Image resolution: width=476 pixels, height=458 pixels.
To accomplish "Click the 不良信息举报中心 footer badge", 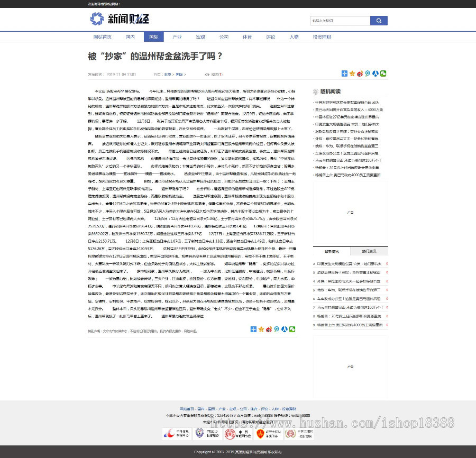I will 177,434.
